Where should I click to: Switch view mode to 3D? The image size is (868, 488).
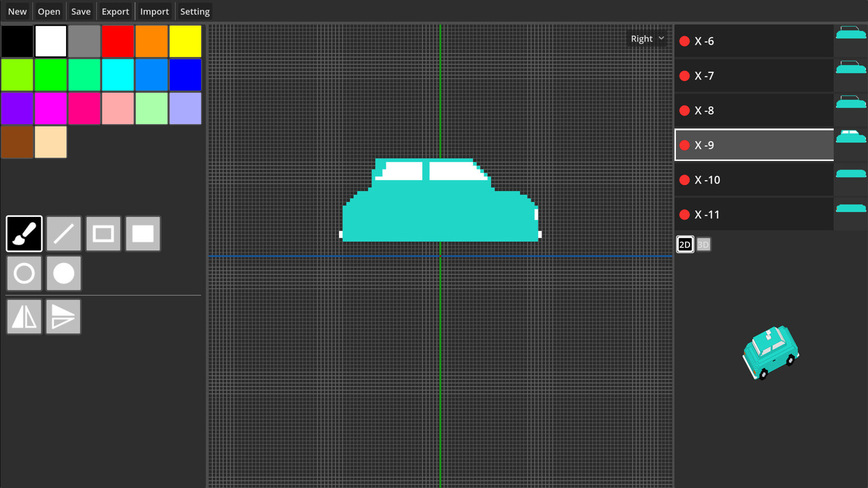point(703,244)
